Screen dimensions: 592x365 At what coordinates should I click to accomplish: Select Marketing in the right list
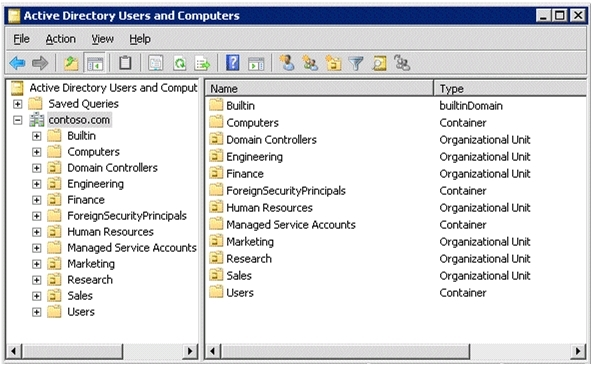(250, 242)
